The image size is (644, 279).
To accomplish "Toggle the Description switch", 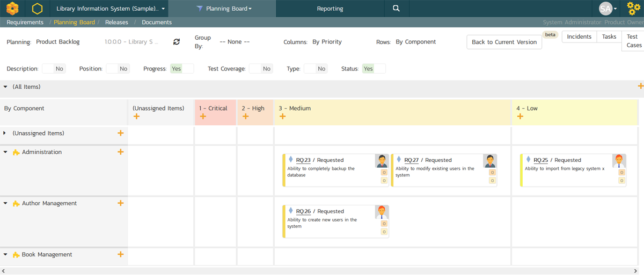I will coord(53,69).
